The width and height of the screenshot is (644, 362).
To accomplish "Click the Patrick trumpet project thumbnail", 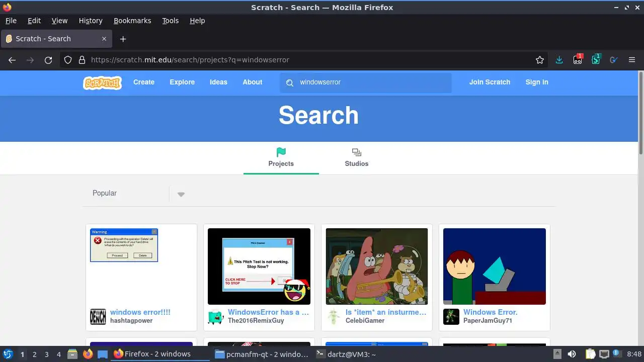I will [377, 266].
